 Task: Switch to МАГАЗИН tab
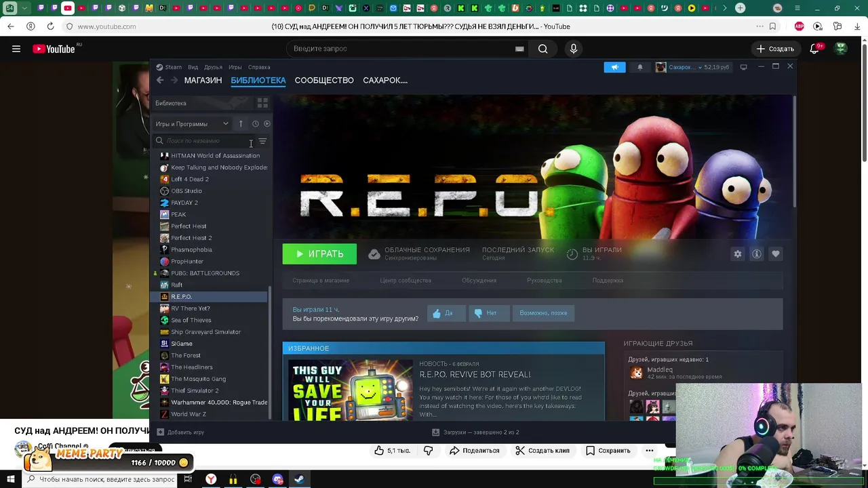click(x=203, y=80)
